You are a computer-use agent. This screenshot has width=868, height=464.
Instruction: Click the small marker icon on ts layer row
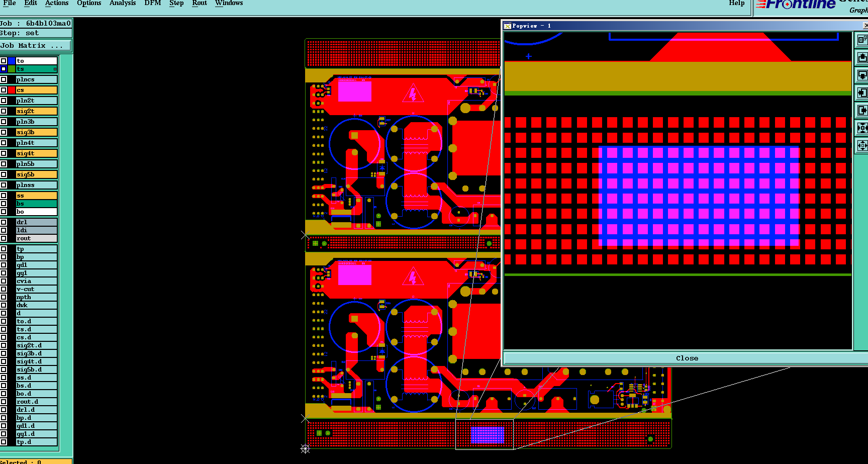(x=55, y=69)
